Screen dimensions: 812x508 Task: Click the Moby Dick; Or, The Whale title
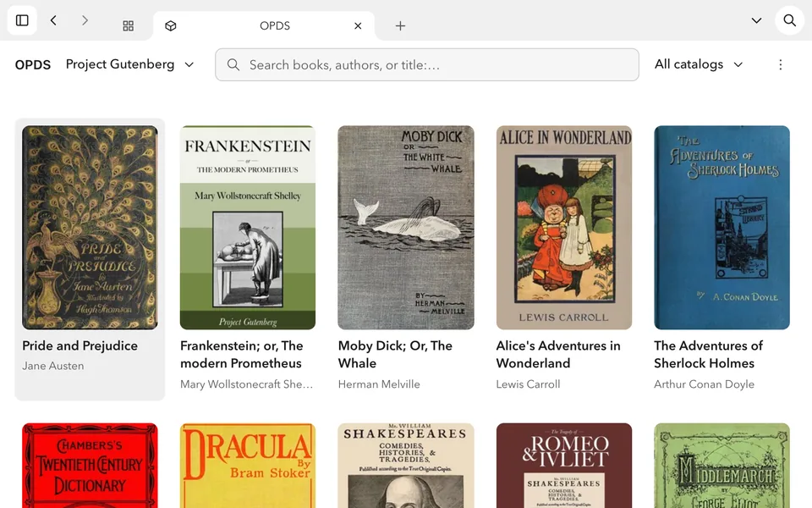point(395,355)
